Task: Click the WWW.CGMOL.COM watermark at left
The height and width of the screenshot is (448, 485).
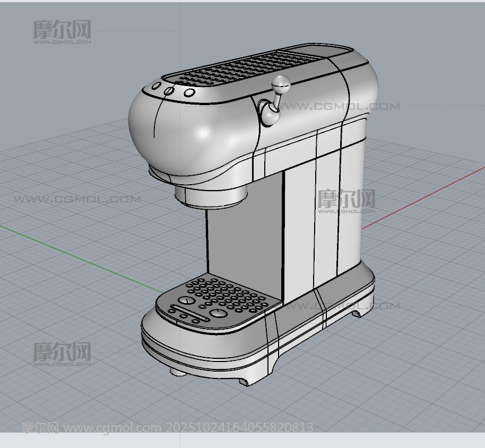Action: point(77,200)
